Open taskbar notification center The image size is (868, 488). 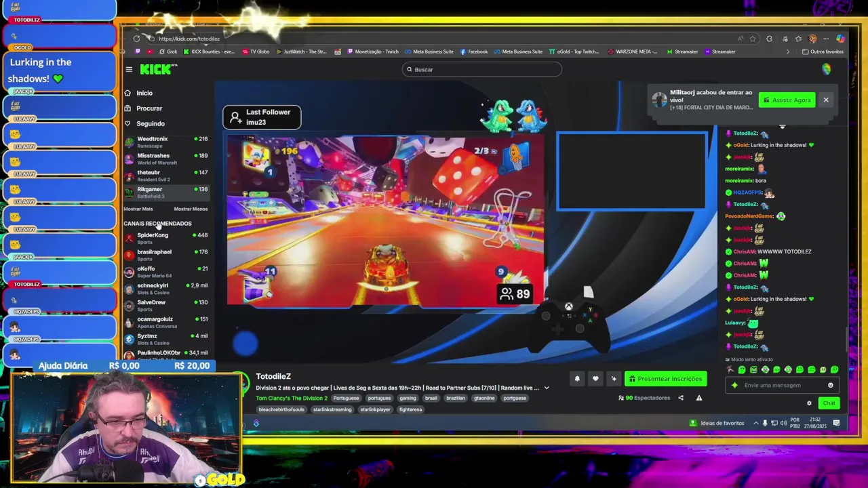coord(836,423)
